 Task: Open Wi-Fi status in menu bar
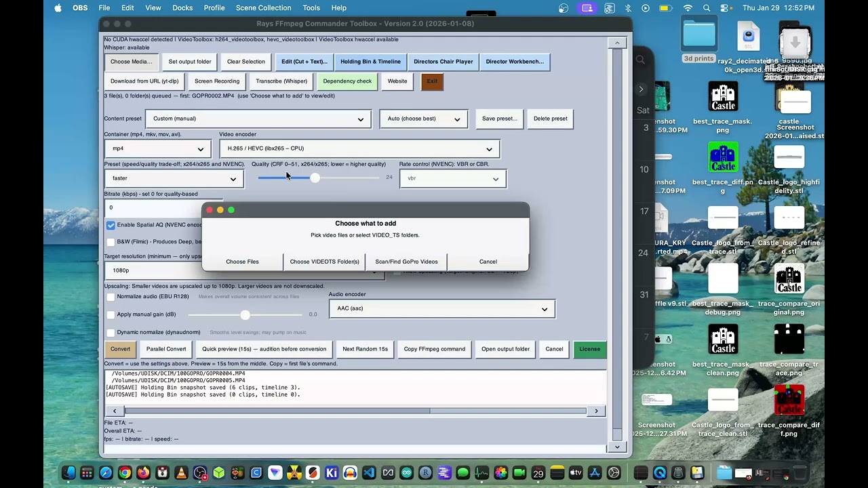(688, 8)
